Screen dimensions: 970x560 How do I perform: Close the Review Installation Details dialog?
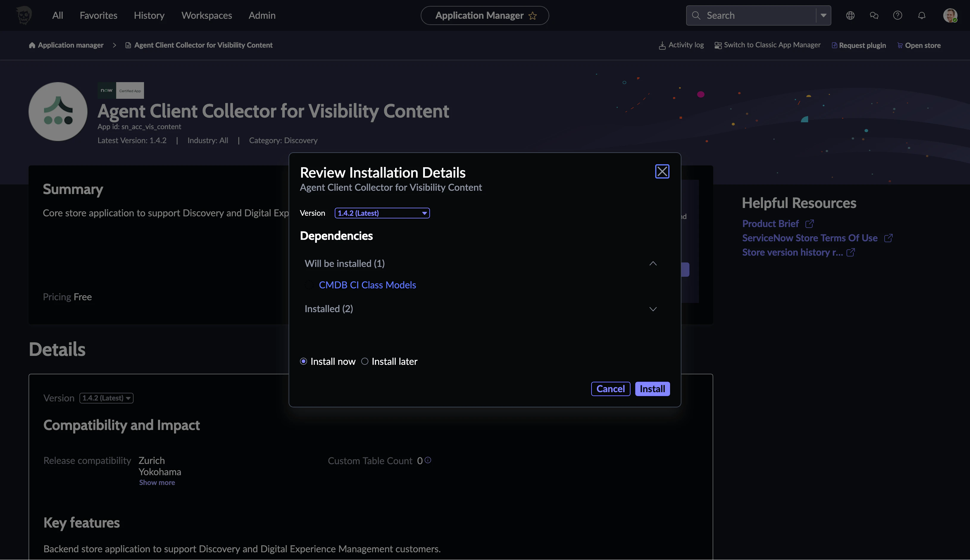click(662, 171)
